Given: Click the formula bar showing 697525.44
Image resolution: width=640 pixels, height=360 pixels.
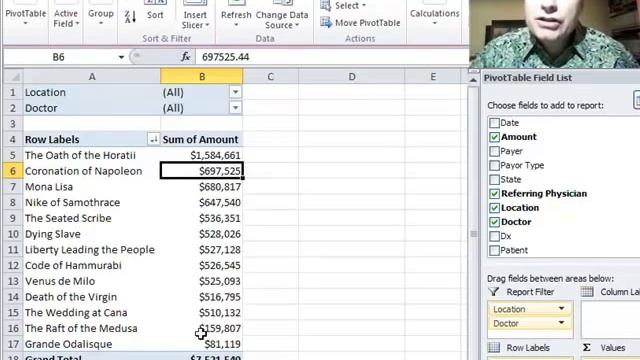Looking at the screenshot, I should tap(331, 57).
